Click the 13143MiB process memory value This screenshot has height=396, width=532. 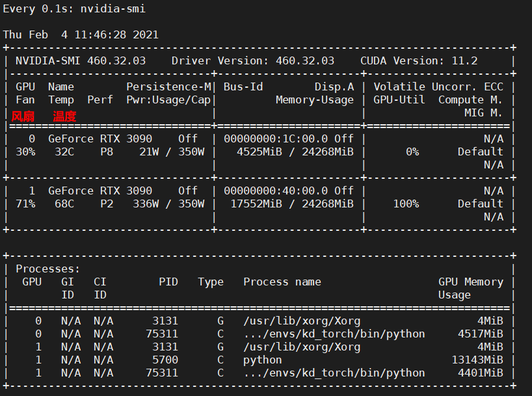477,360
